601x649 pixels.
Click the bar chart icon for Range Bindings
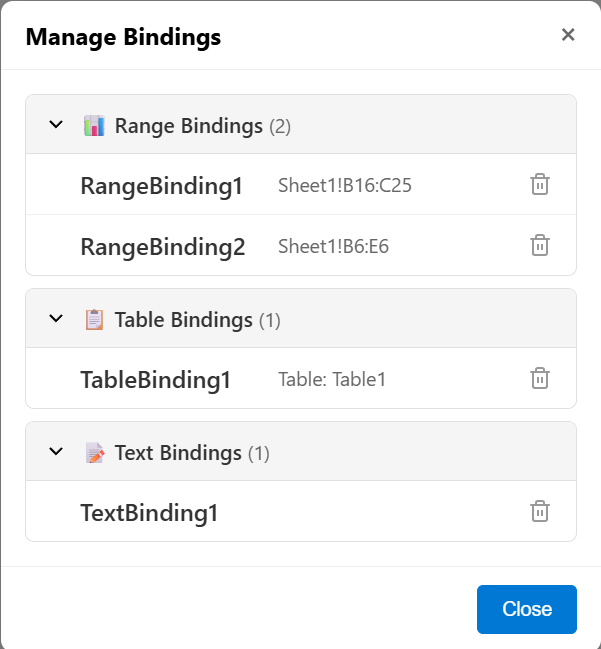(x=94, y=126)
